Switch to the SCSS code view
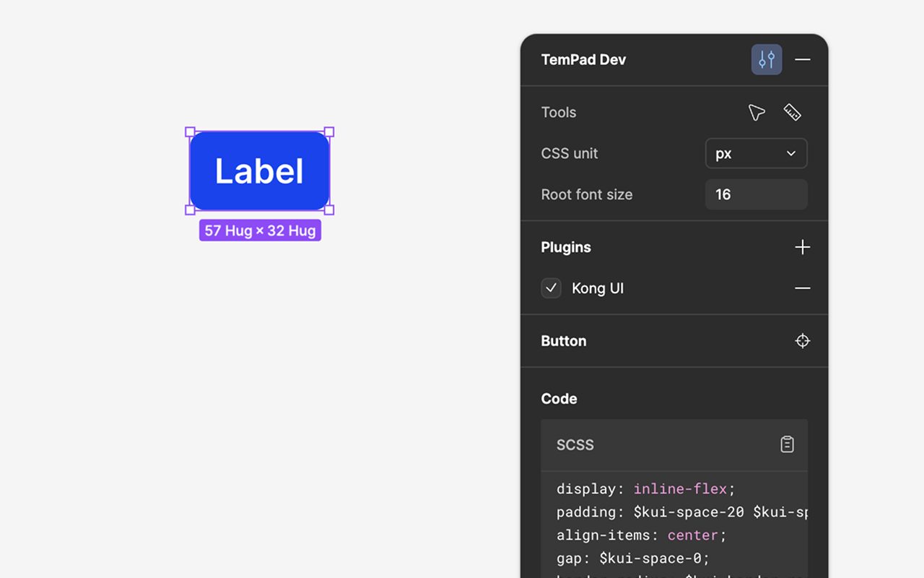 tap(575, 444)
